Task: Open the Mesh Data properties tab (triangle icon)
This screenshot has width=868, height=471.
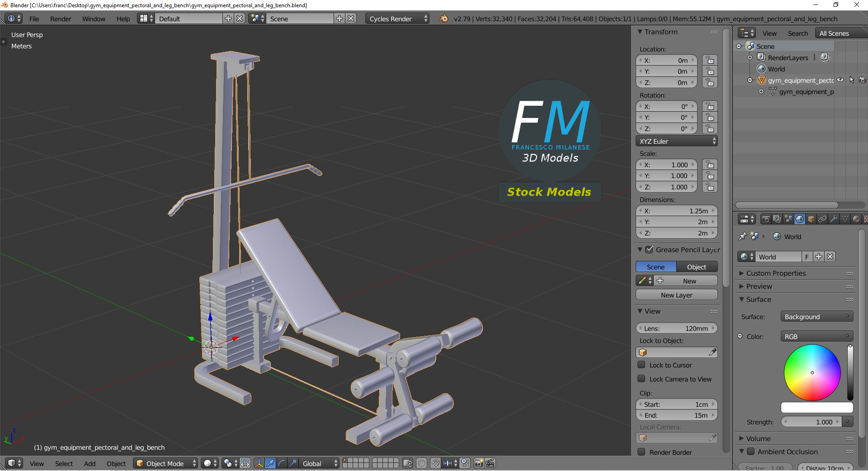Action: 845,219
